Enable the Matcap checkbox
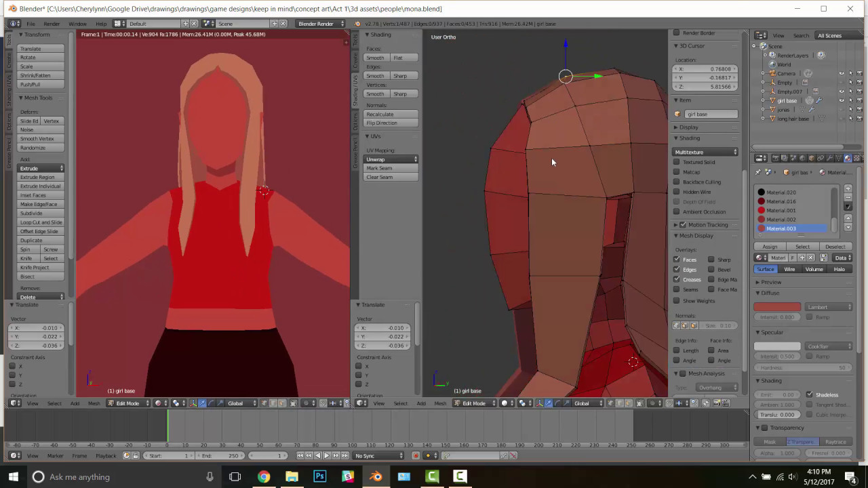The height and width of the screenshot is (488, 868). coord(676,172)
